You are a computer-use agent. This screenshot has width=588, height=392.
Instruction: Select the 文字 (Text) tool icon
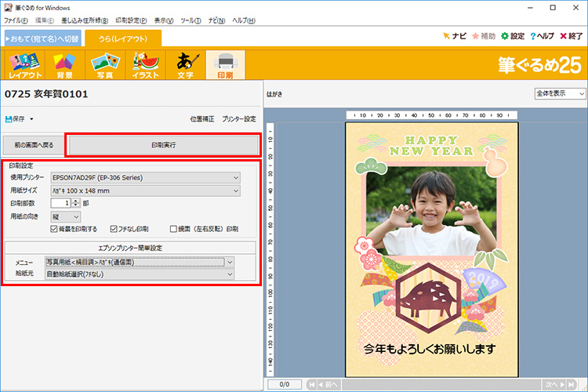pyautogui.click(x=185, y=66)
